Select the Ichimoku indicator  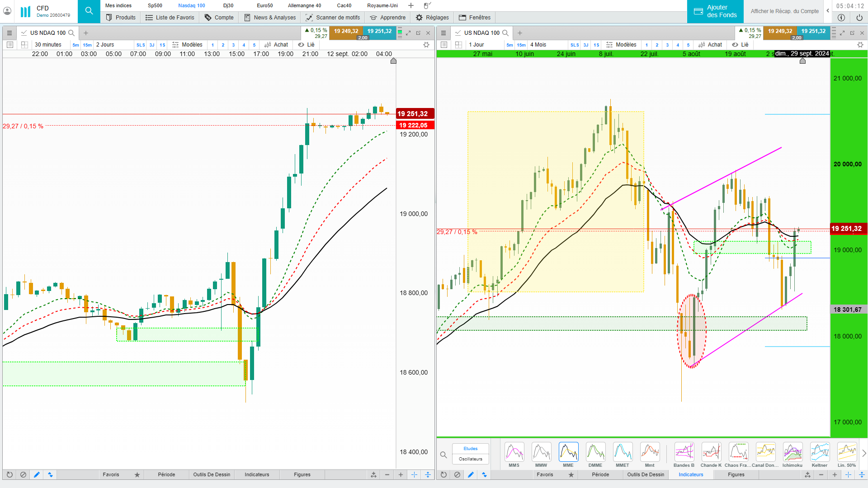[793, 453]
